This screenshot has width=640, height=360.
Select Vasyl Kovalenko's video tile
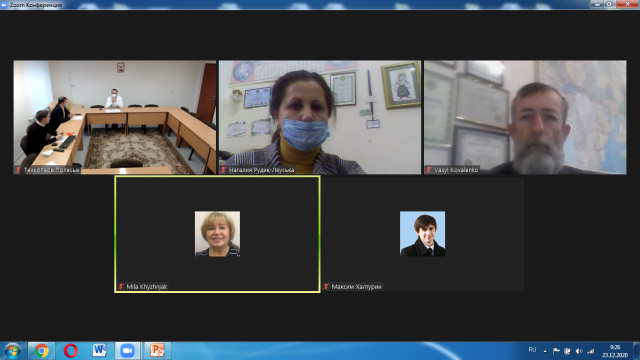click(x=525, y=118)
